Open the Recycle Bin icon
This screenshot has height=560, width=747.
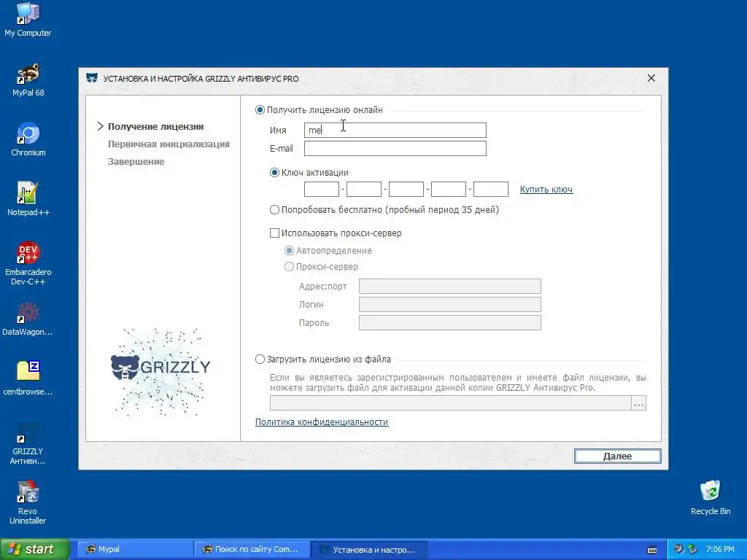point(711,497)
